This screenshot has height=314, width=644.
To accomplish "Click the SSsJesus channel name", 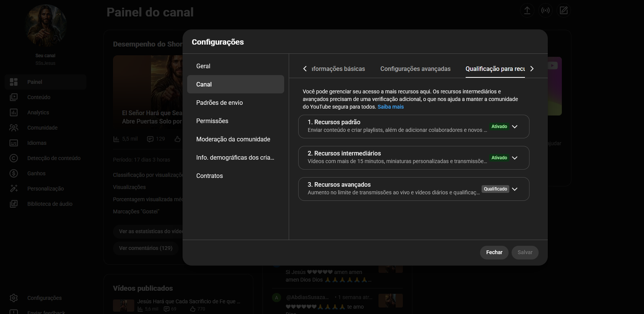I will click(x=45, y=63).
